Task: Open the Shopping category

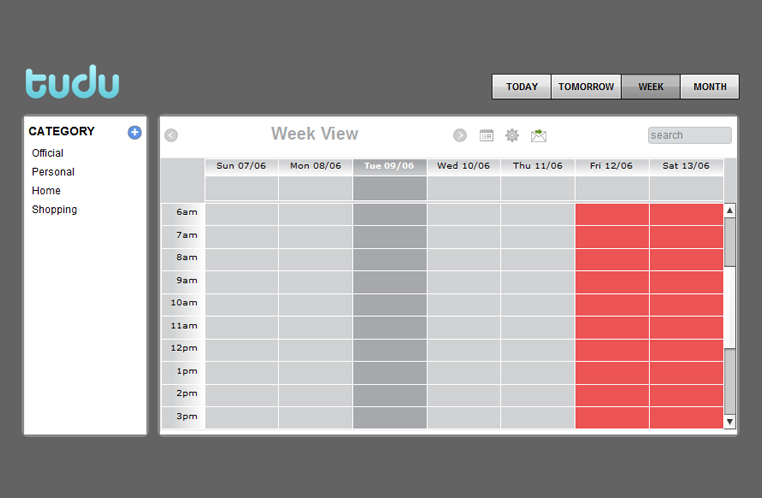Action: pyautogui.click(x=54, y=210)
